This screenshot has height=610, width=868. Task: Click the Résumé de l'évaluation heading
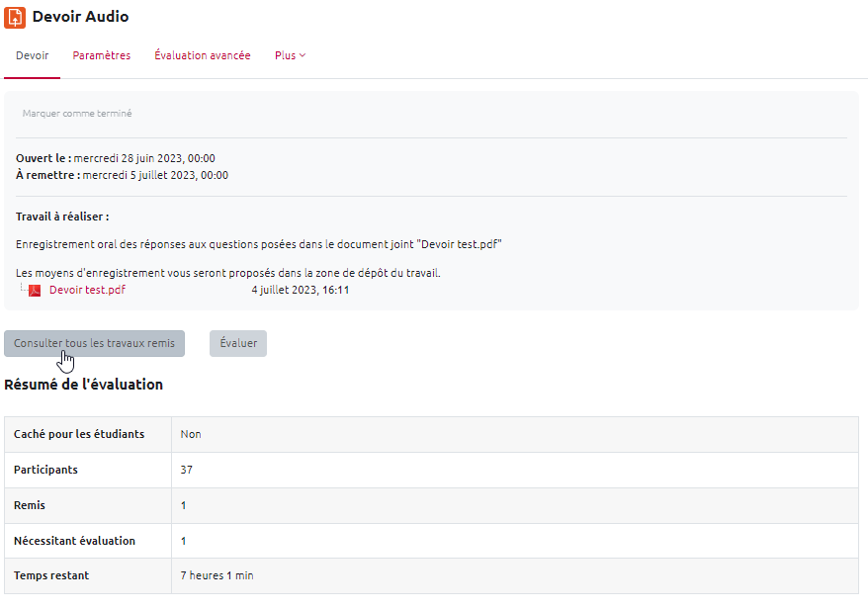pos(83,385)
